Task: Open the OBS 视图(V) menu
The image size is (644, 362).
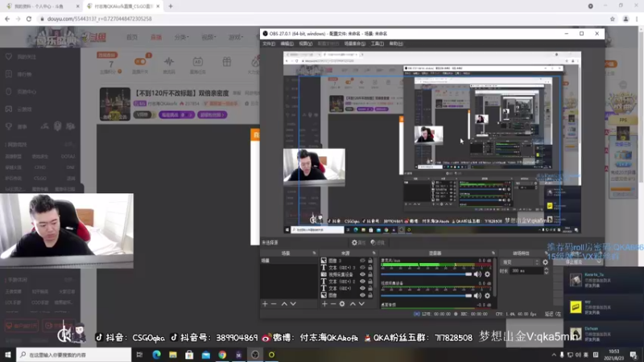Action: click(305, 43)
